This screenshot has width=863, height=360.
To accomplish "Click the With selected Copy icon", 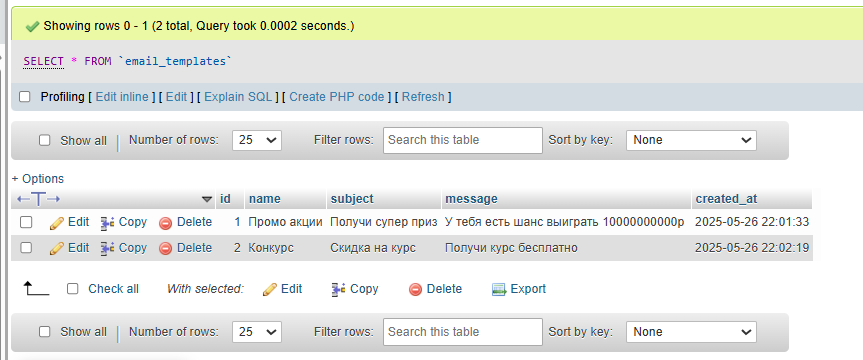I will [x=338, y=290].
